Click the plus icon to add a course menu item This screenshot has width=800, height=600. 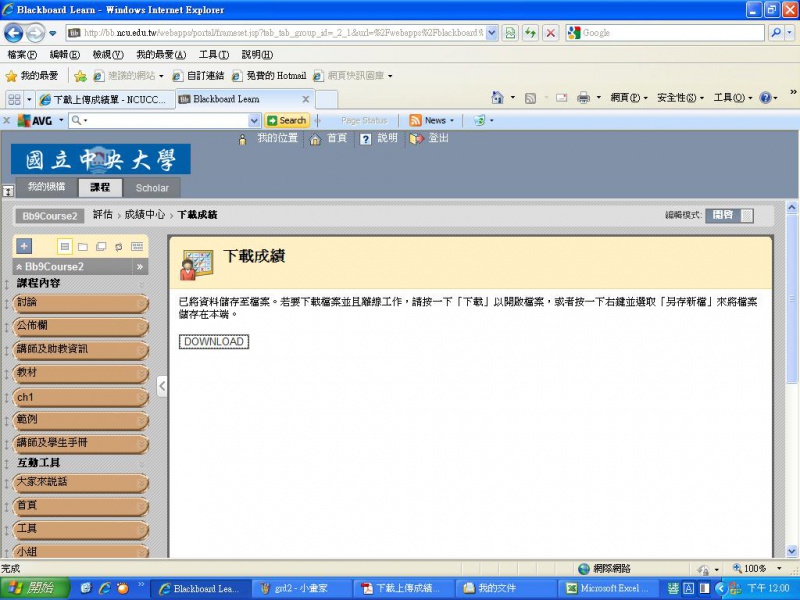[24, 246]
